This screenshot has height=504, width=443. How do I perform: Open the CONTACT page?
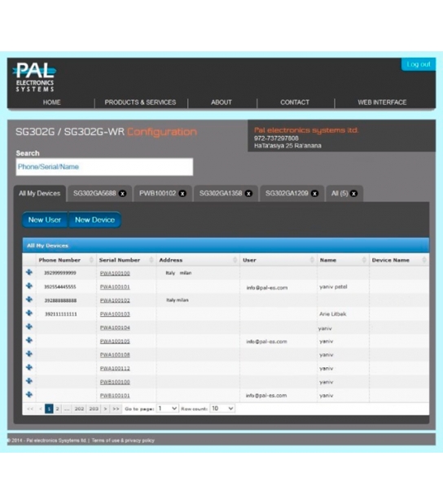295,103
